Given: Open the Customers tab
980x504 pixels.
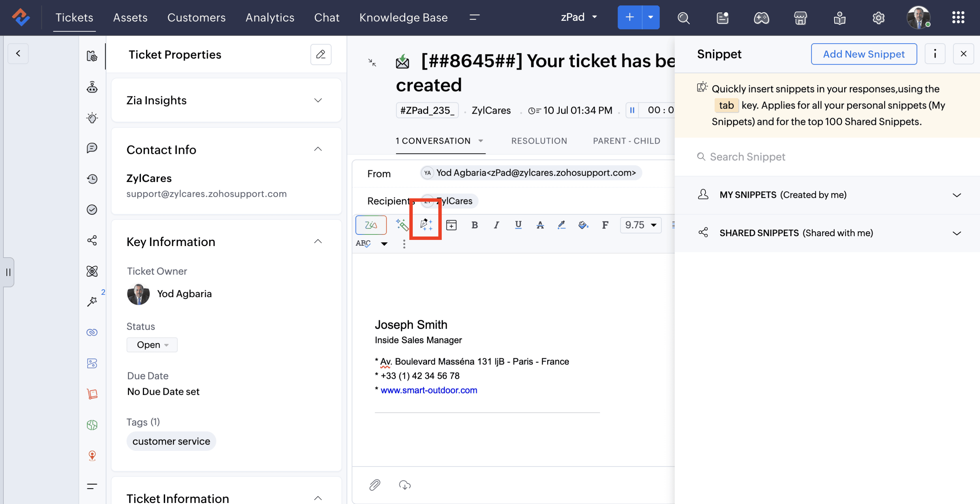Looking at the screenshot, I should 196,17.
